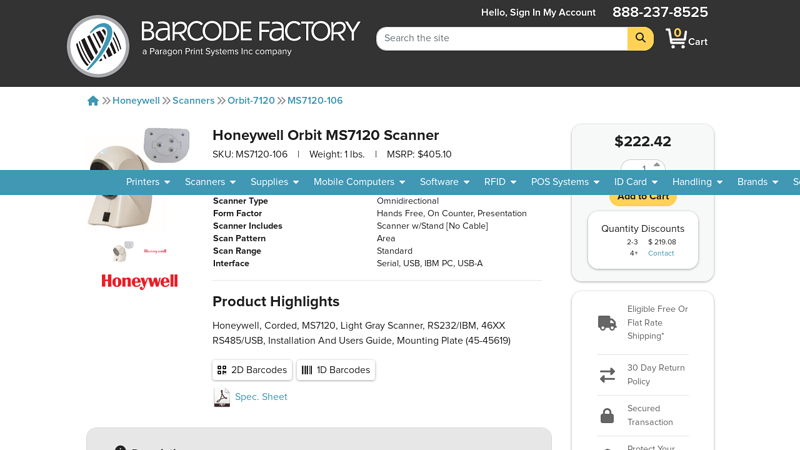Viewport: 800px width, 450px height.
Task: Expand the Handling menu
Action: (697, 182)
